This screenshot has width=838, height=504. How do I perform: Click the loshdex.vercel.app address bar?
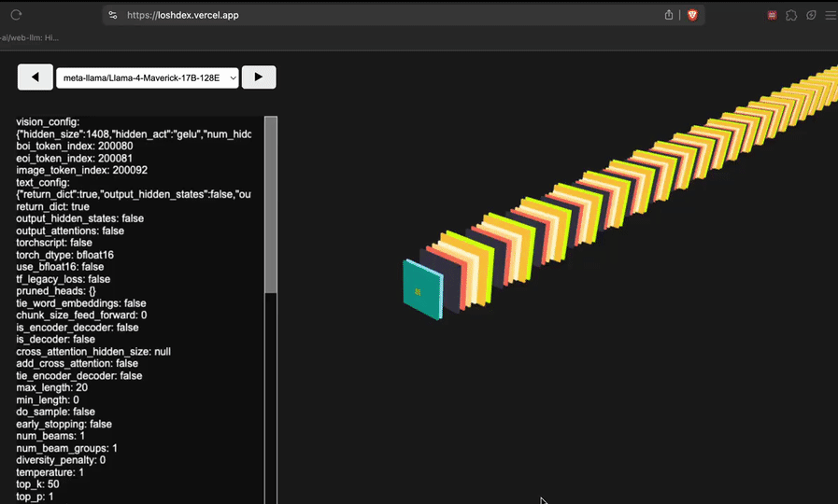(374, 15)
